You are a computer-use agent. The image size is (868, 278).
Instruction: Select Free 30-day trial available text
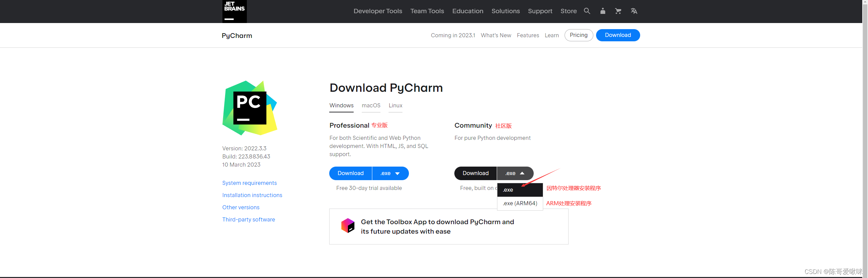369,188
